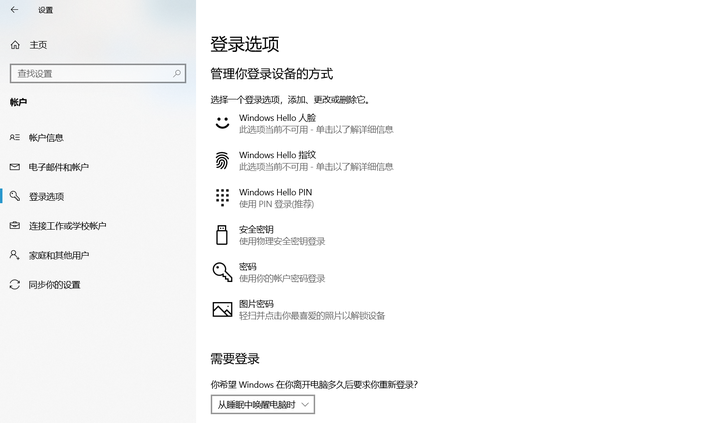Click the 帐户 section label in sidebar
The image size is (720, 423).
pyautogui.click(x=18, y=102)
